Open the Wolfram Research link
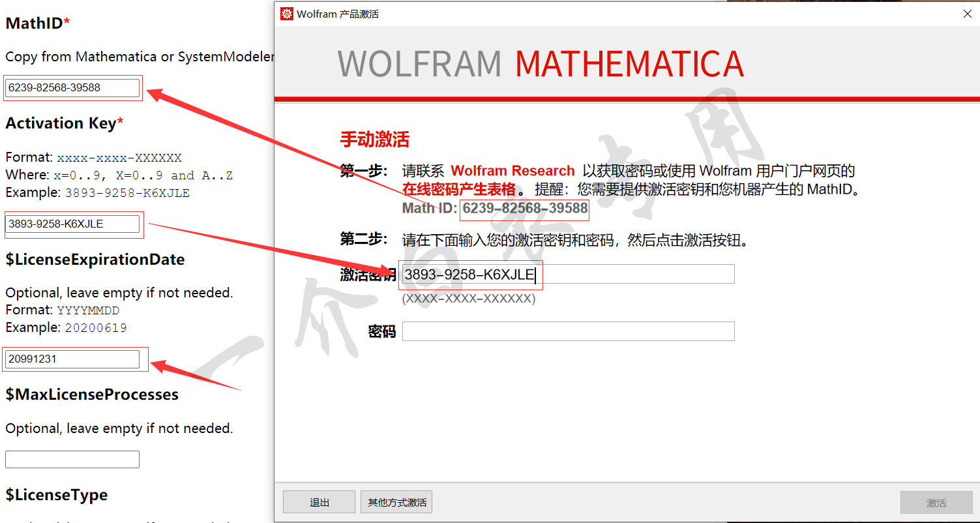Viewport: 980px width, 523px height. pos(512,171)
